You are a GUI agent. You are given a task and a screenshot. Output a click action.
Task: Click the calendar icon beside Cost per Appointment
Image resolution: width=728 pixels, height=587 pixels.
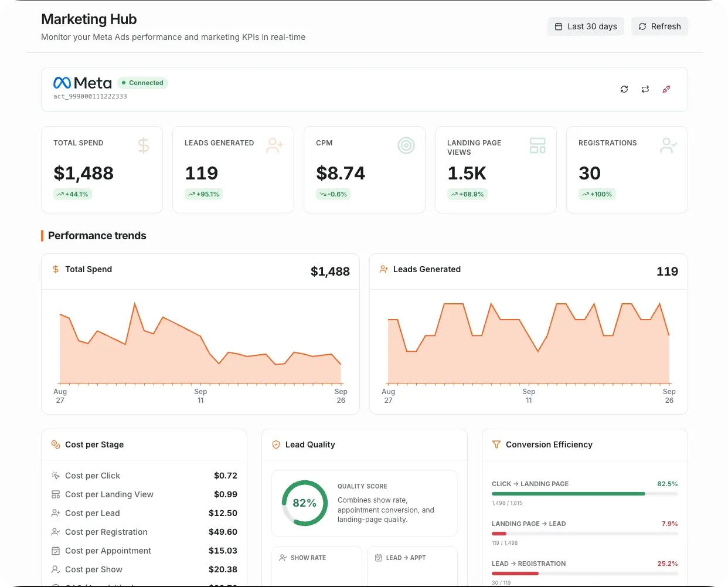point(56,551)
